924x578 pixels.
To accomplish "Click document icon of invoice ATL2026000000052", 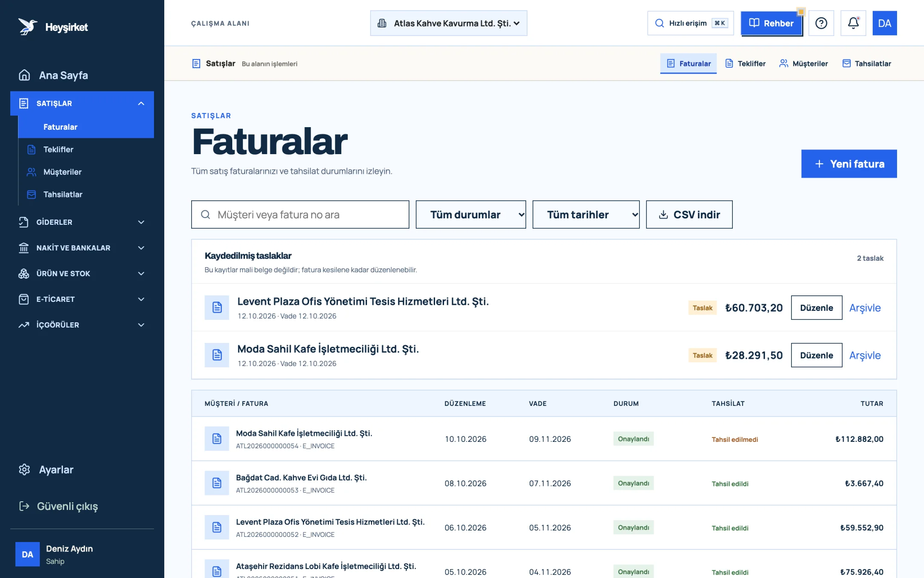I will [x=217, y=527].
